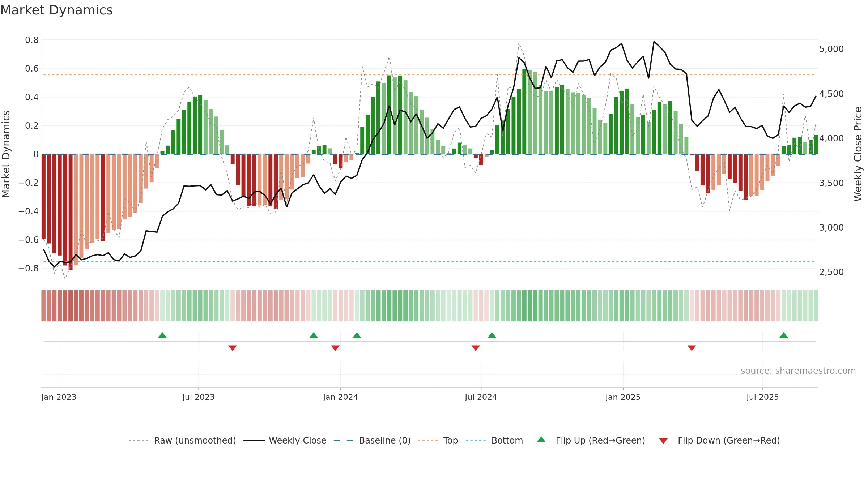Select the red flip-down triangle between Jan 2025 and Jul 2025
The width and height of the screenshot is (868, 488).
pos(692,348)
